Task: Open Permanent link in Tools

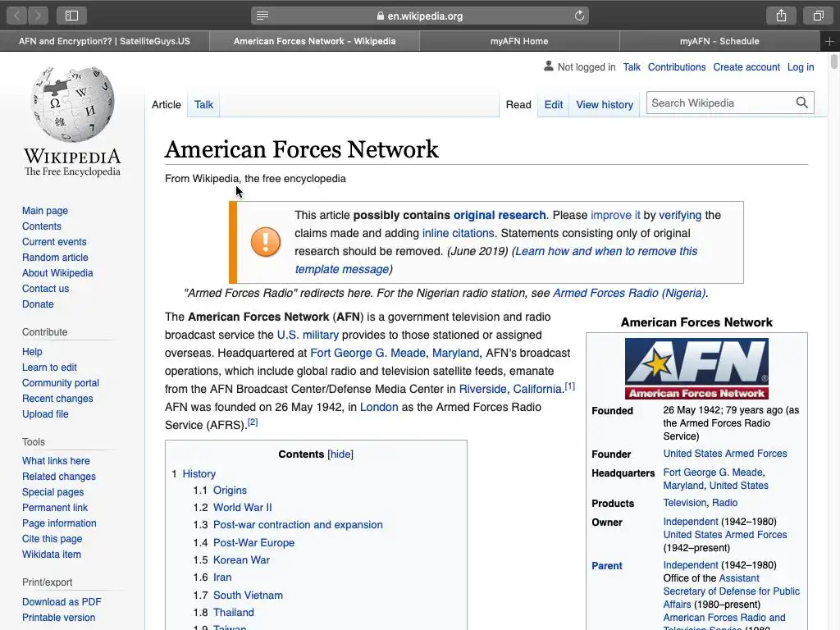Action: pyautogui.click(x=55, y=507)
